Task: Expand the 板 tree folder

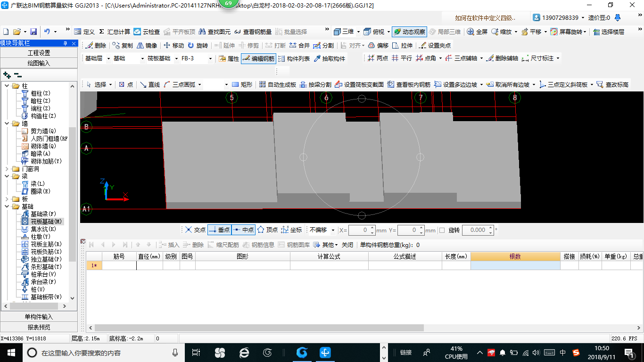Action: pos(7,199)
